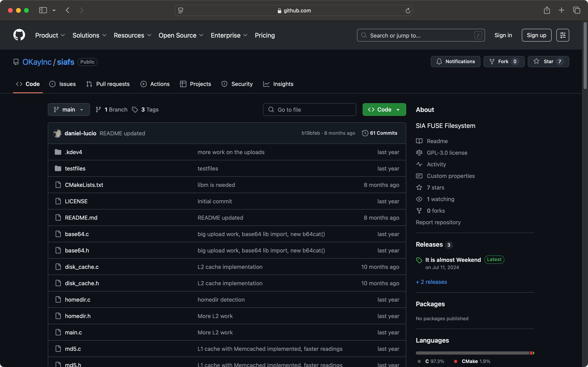Open commit b19bfeb hash link
The height and width of the screenshot is (367, 588).
pos(311,133)
